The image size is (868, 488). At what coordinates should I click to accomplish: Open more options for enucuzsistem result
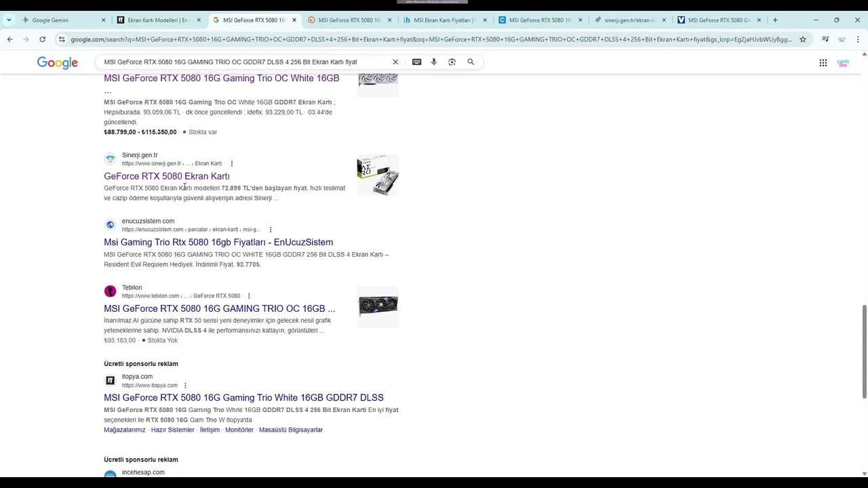[x=271, y=230]
